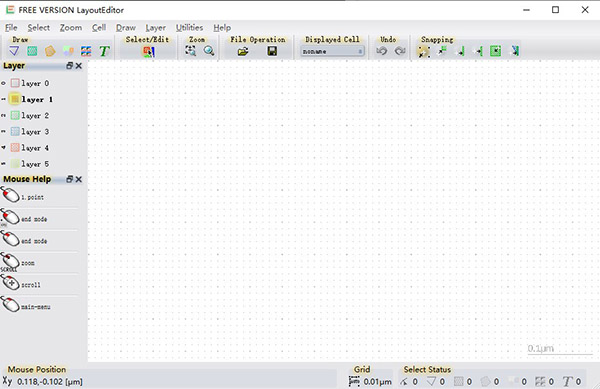Click the box count icon in Select Status
The image size is (600, 389).
(458, 381)
